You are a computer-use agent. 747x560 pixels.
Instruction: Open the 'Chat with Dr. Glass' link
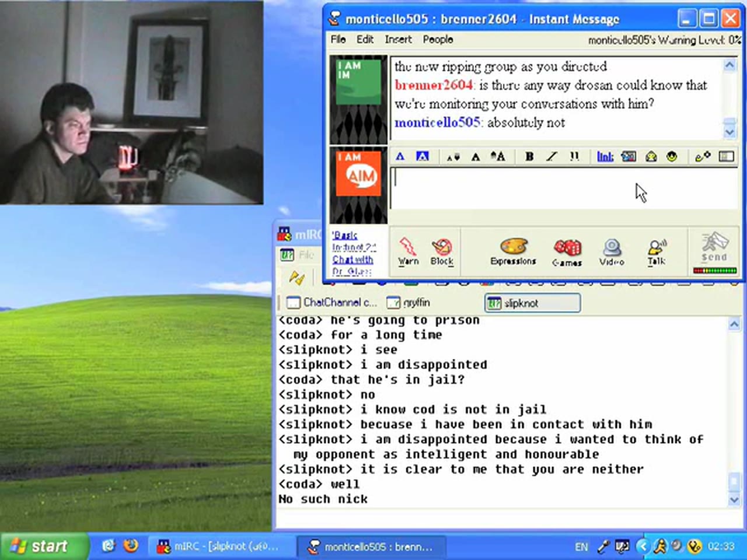click(352, 265)
